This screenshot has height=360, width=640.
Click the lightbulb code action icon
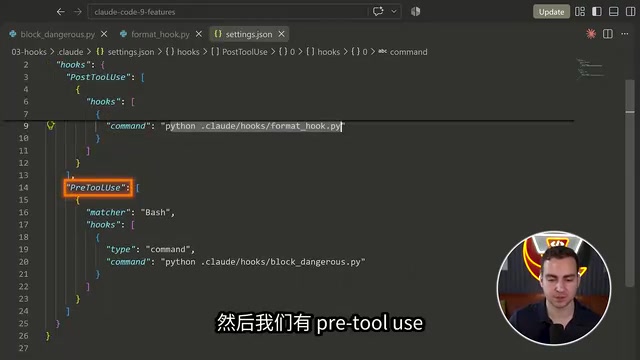tap(51, 126)
